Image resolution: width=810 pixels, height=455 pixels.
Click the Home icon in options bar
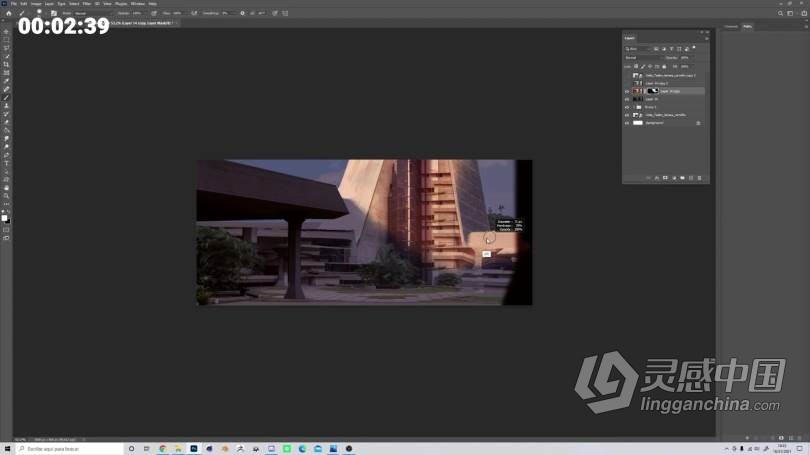click(x=9, y=13)
